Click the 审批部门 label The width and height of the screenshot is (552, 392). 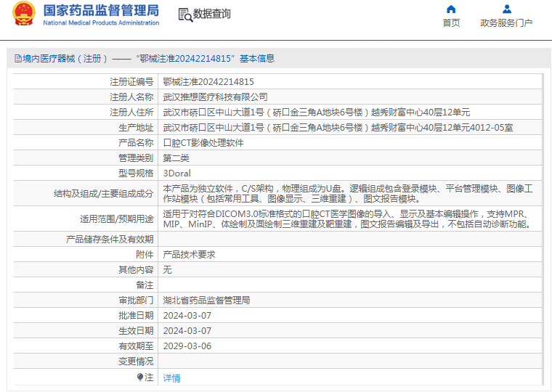pyautogui.click(x=136, y=300)
